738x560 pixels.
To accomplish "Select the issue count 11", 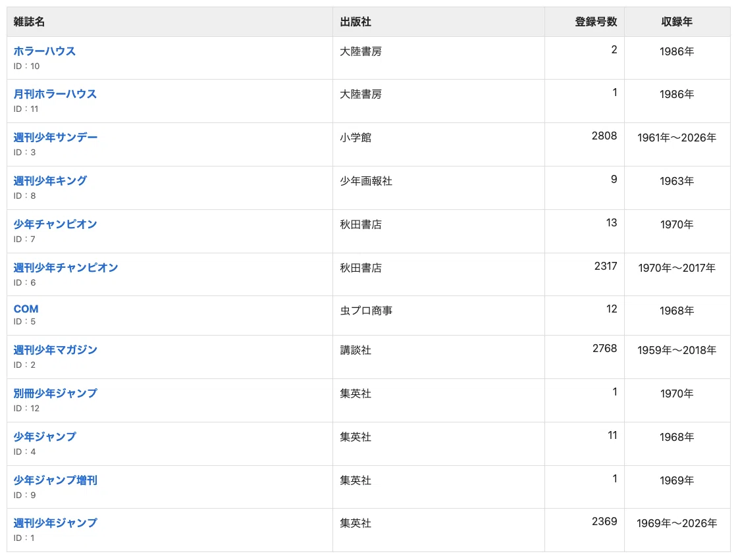I will coord(612,435).
